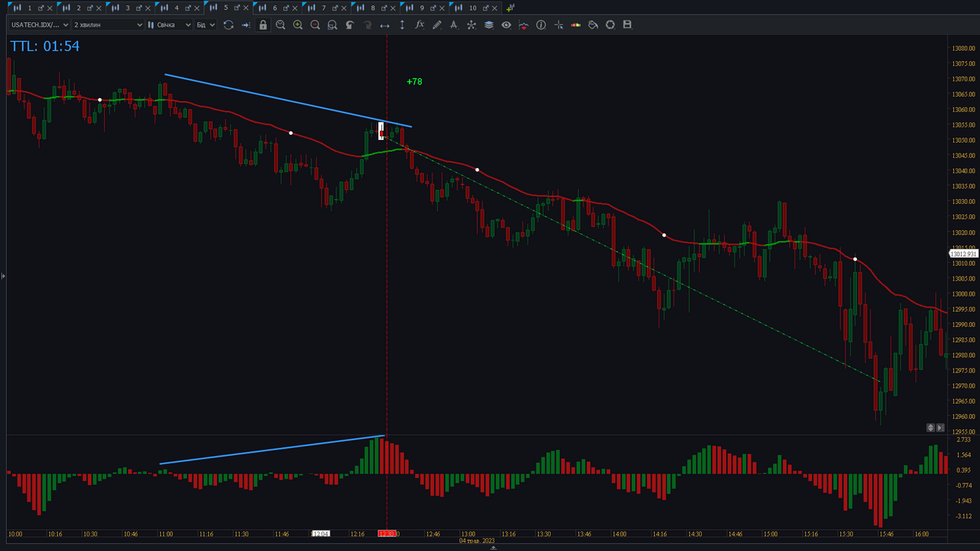Open the fx indicators menu
Screen dimensions: 980x551
coord(419,25)
